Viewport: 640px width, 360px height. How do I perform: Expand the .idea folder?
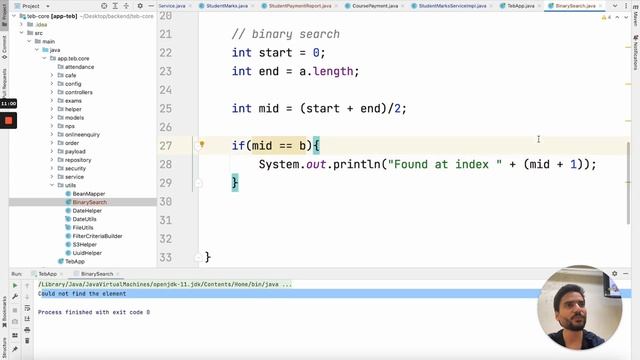[22, 24]
